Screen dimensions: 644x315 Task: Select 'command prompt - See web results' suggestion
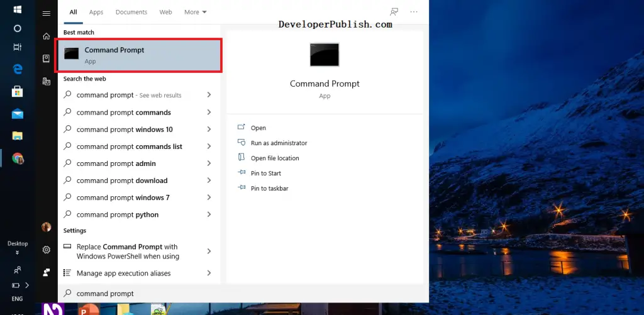click(138, 95)
